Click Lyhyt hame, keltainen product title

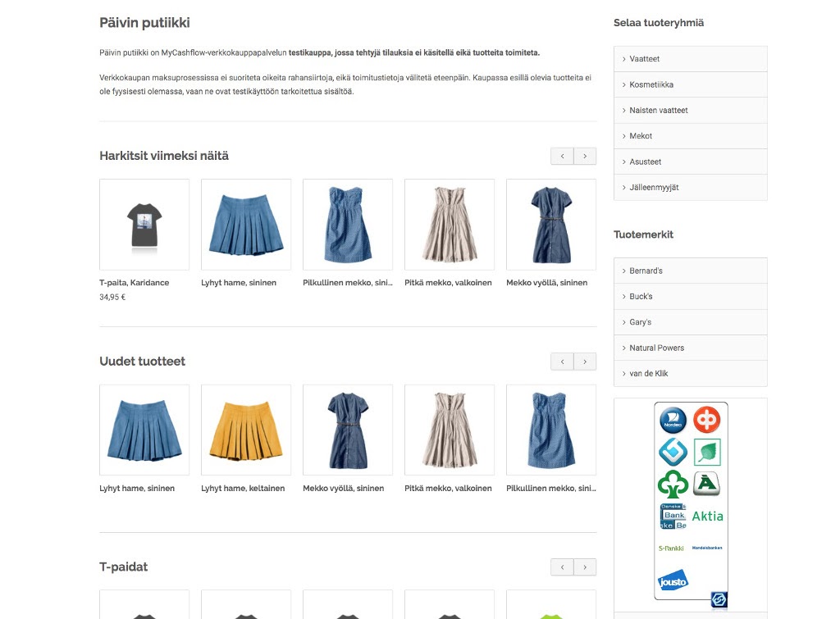243,489
